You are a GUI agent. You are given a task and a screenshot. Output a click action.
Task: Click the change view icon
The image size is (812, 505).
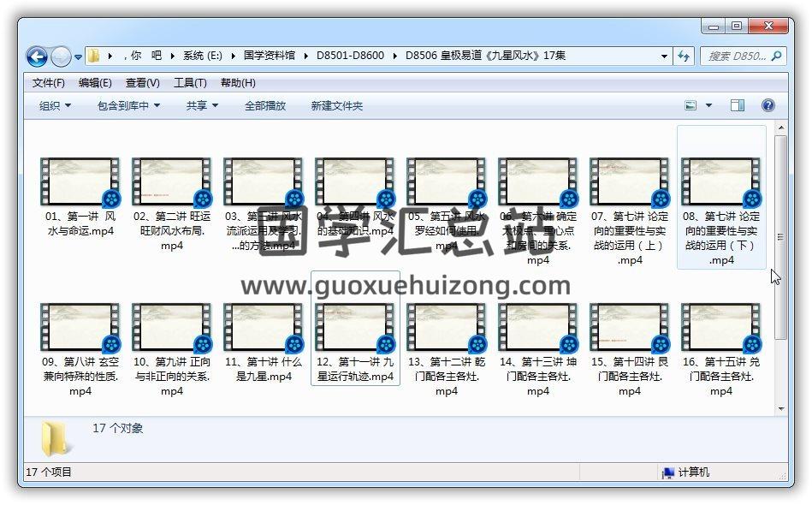[690, 105]
